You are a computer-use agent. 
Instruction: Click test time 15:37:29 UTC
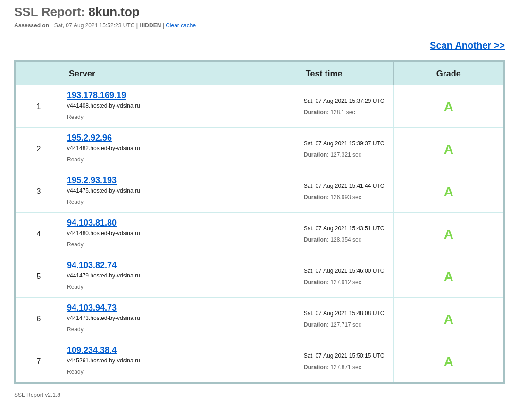344,101
